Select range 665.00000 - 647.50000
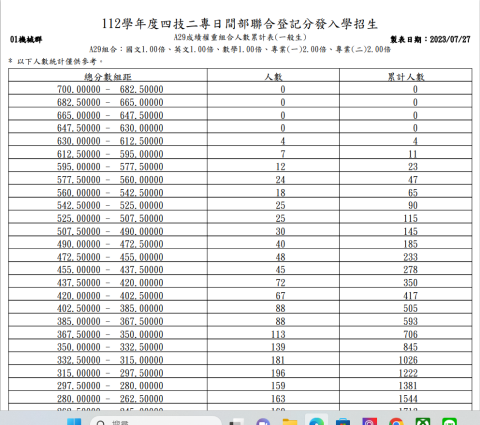Screen dimensions: 480x425 coord(110,115)
